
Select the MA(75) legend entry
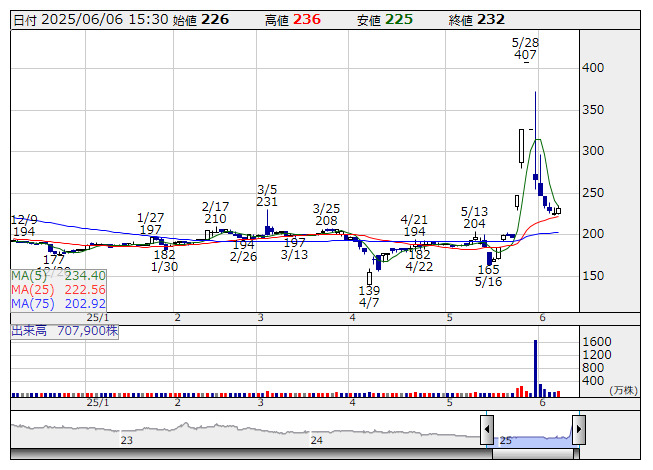58,303
